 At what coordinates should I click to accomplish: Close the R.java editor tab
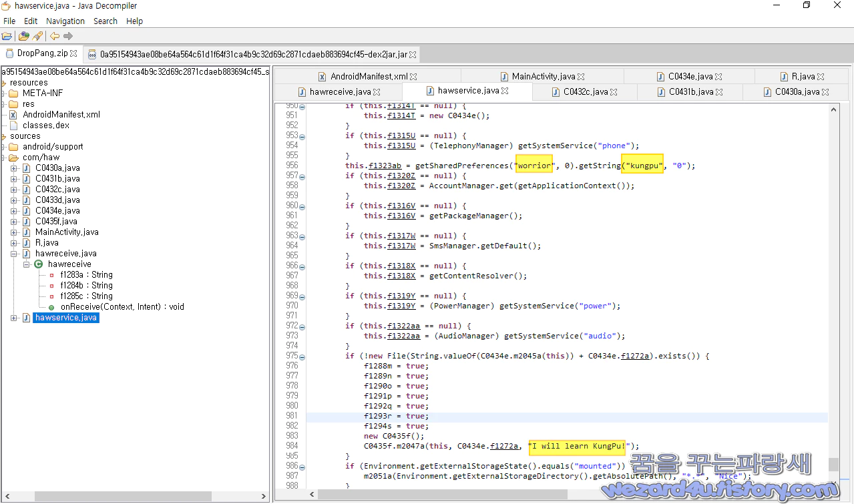pyautogui.click(x=821, y=77)
